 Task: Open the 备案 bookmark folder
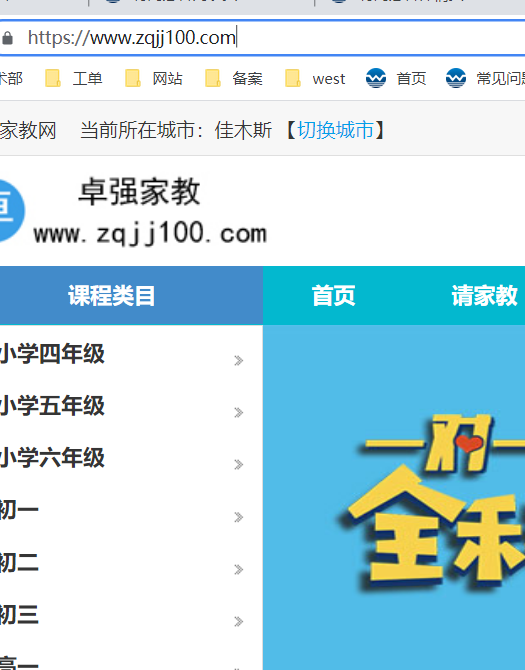click(234, 79)
